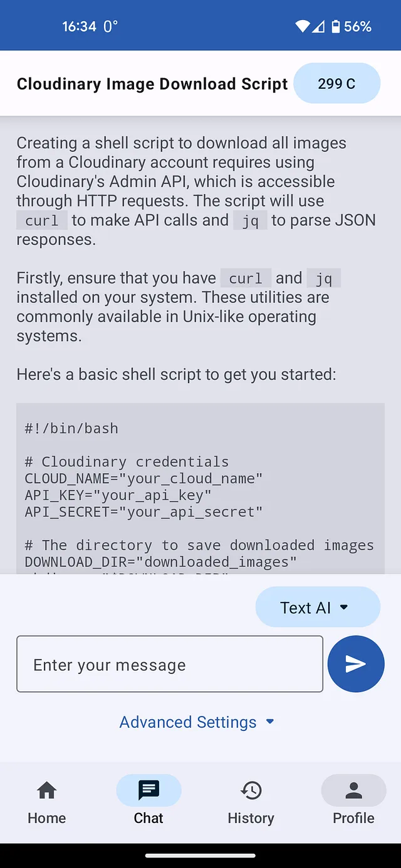Tap the cellular signal icon

(318, 26)
